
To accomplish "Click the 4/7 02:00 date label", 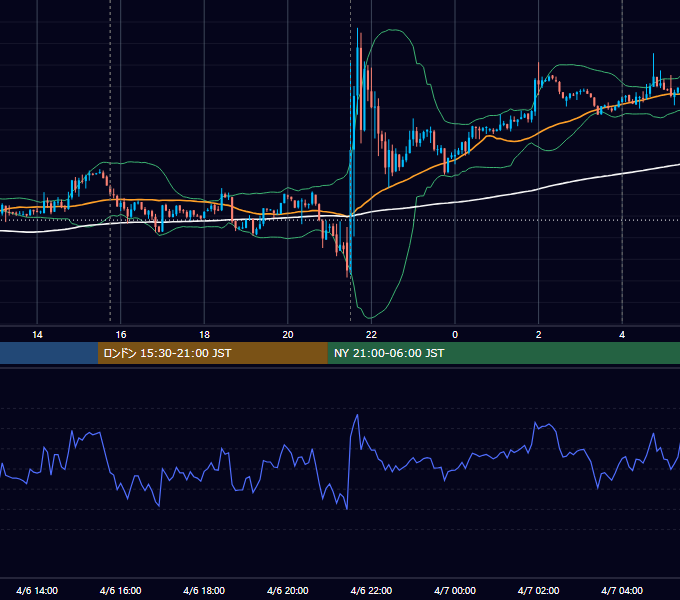I will tap(538, 590).
